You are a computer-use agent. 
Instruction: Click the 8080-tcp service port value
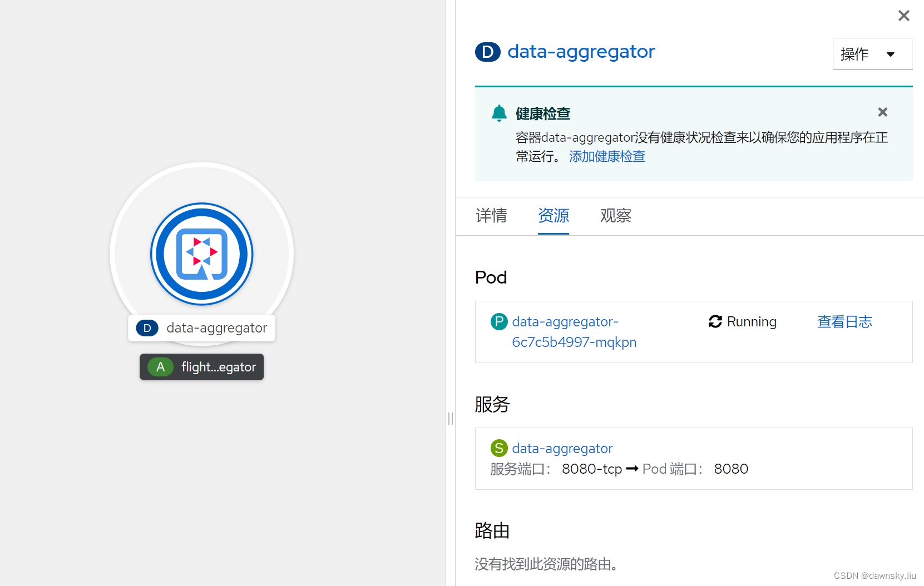click(x=592, y=469)
